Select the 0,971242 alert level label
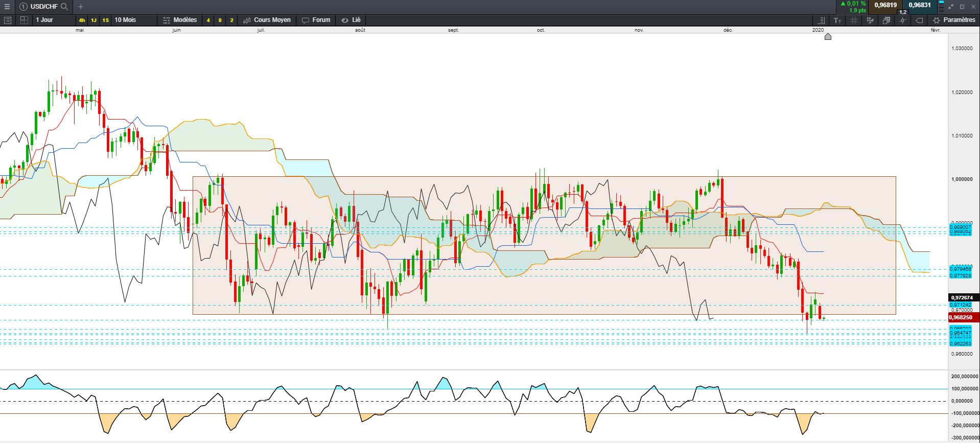This screenshot has height=443, width=980. click(961, 305)
